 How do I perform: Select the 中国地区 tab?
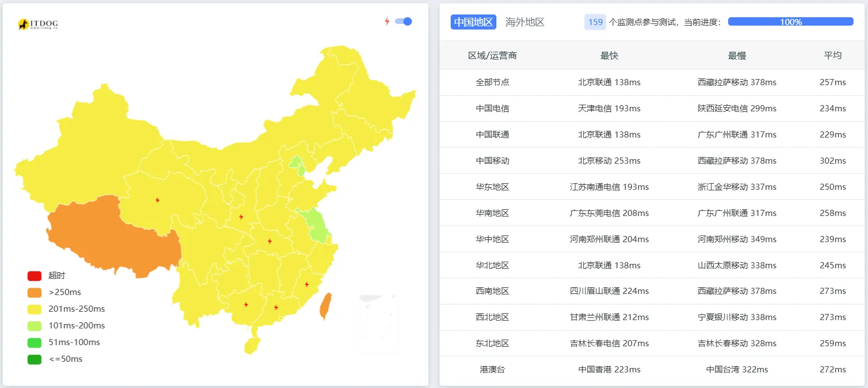(473, 22)
